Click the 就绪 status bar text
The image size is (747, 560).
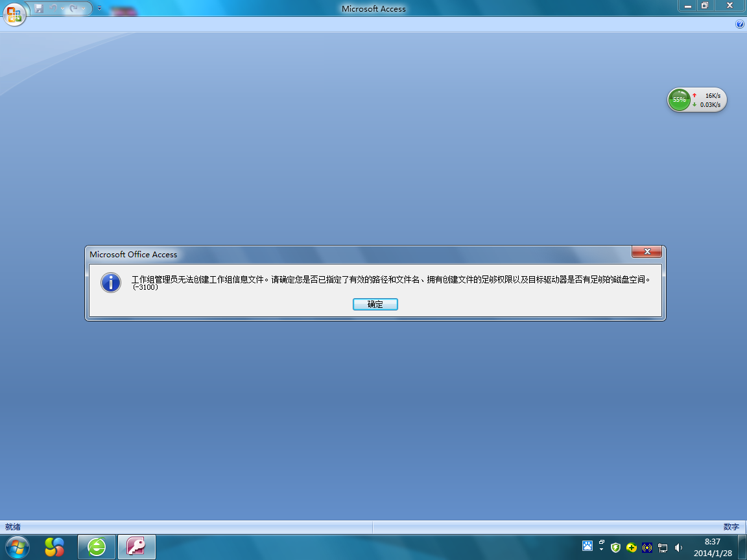(13, 527)
